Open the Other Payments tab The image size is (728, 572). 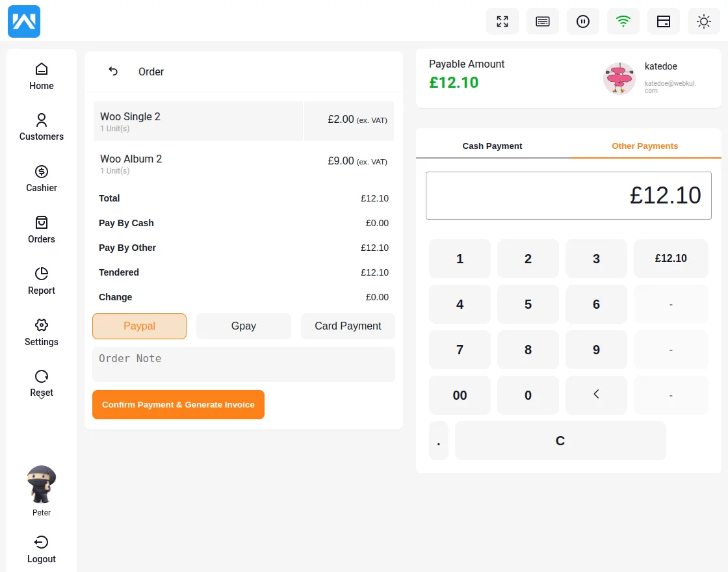[644, 146]
